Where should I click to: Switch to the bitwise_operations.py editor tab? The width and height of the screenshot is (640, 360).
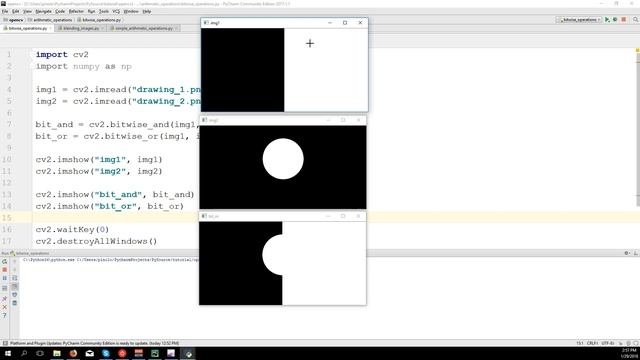[x=27, y=28]
